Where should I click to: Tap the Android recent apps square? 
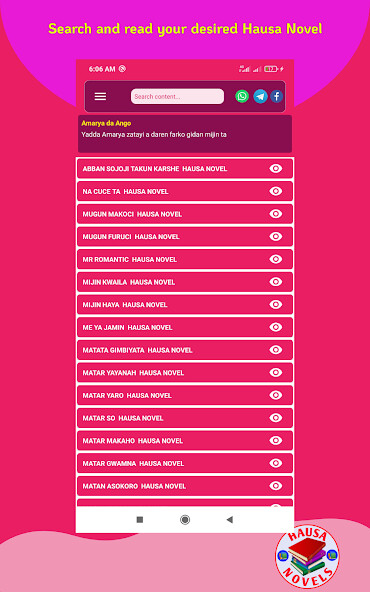click(x=140, y=520)
